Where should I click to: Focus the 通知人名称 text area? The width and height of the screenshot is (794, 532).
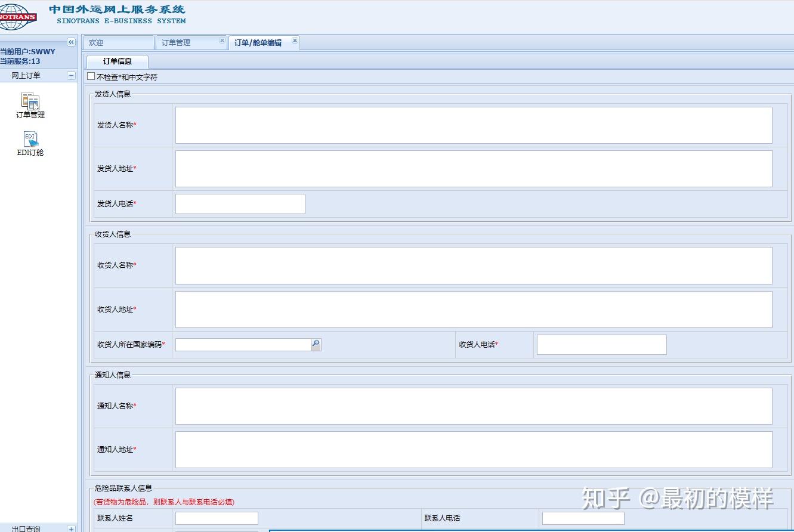pos(474,406)
